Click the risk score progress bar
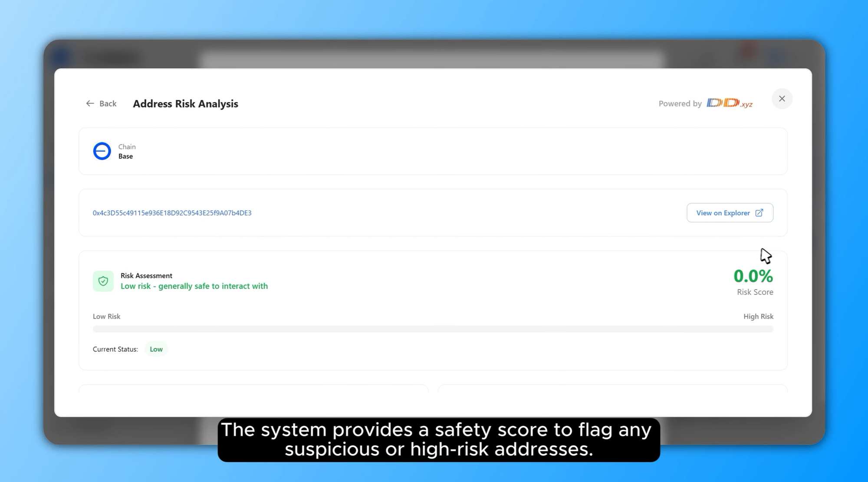Image resolution: width=868 pixels, height=482 pixels. coord(433,329)
